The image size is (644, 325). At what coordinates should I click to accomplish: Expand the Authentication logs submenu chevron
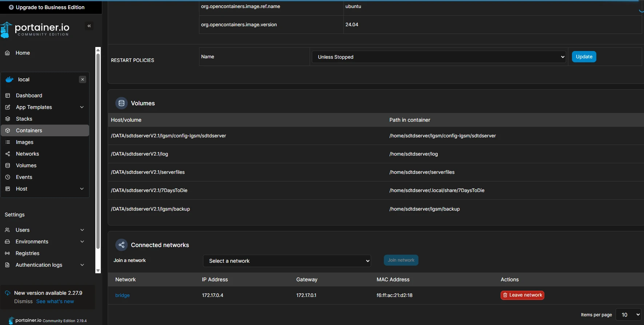[82, 265]
